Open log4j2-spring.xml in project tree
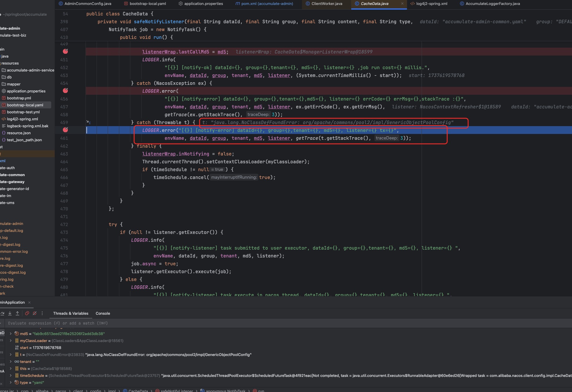 [20, 119]
